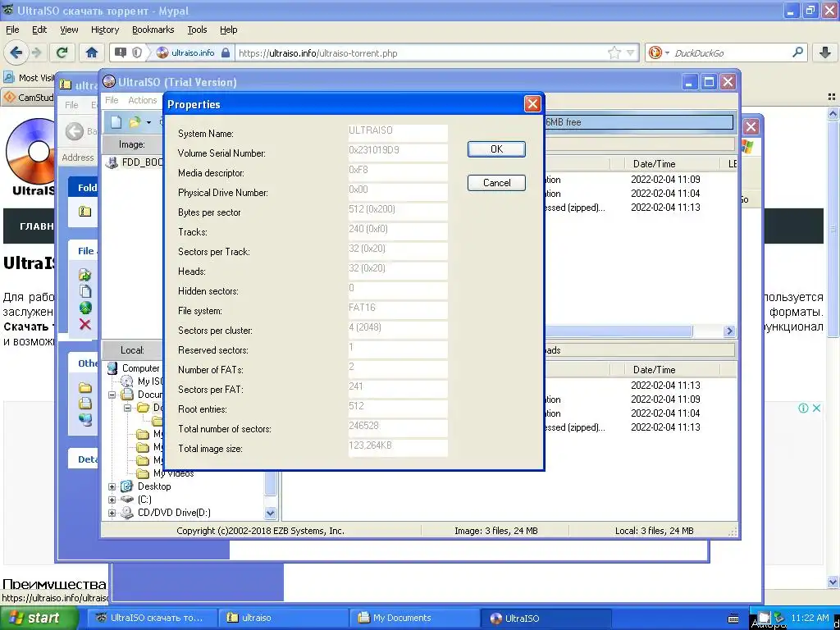The width and height of the screenshot is (840, 630).
Task: Open the browser File menu
Action: click(12, 30)
